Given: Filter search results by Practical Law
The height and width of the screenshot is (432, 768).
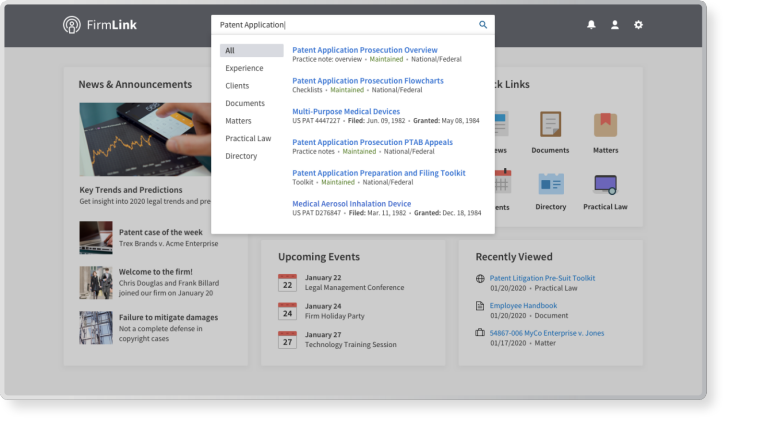Looking at the screenshot, I should pos(248,138).
